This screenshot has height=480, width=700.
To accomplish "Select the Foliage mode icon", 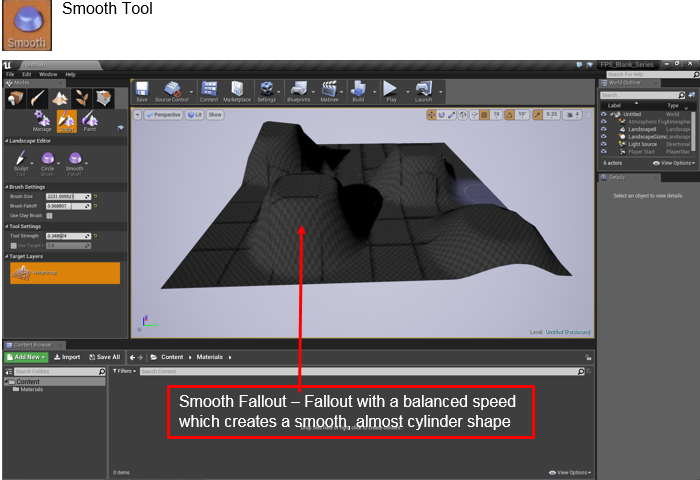I will (82, 98).
